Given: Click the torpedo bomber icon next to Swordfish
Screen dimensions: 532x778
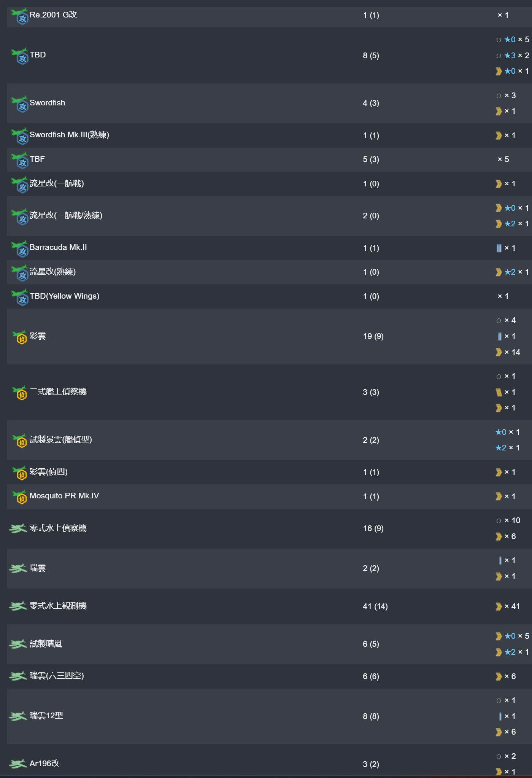Looking at the screenshot, I should [x=19, y=104].
